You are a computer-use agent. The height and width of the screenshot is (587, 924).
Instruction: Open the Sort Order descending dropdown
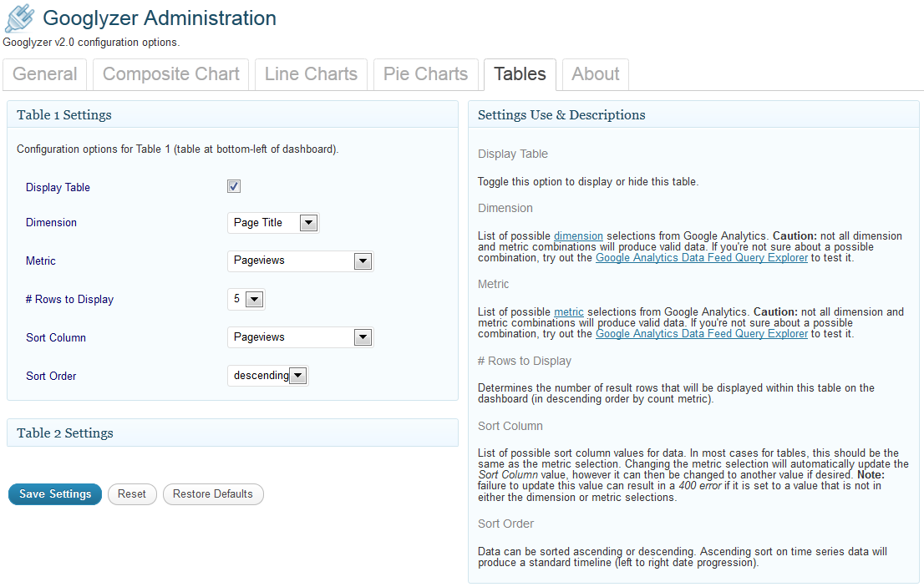pos(268,376)
